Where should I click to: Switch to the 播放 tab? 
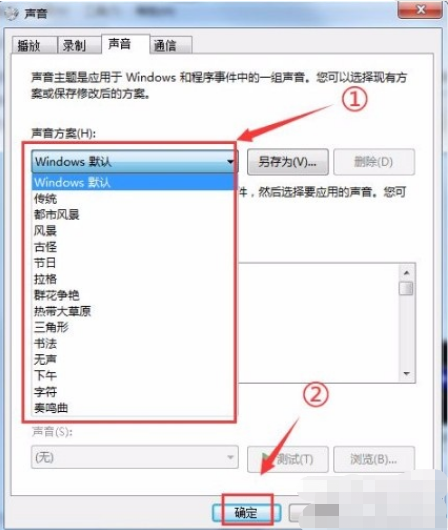coord(34,45)
